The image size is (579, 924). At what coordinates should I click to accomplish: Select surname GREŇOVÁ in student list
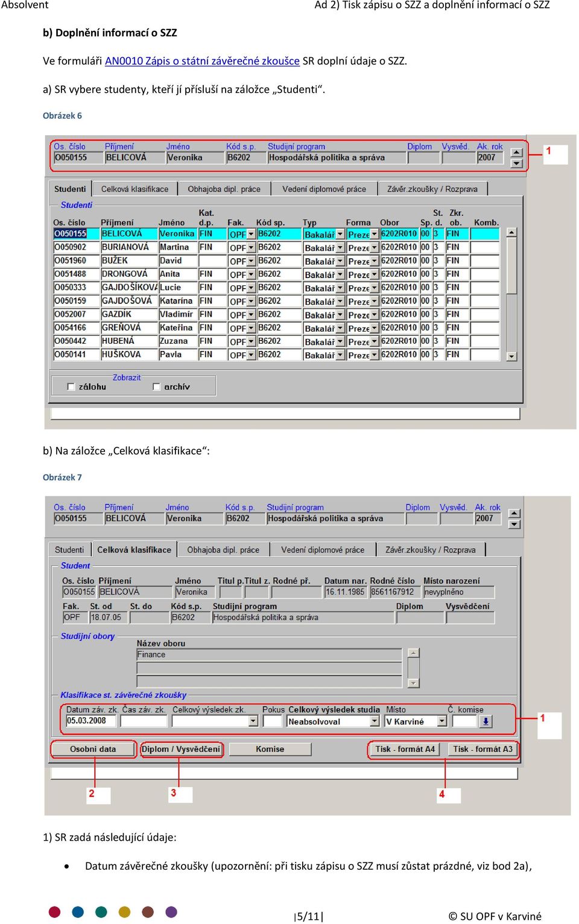pyautogui.click(x=129, y=328)
